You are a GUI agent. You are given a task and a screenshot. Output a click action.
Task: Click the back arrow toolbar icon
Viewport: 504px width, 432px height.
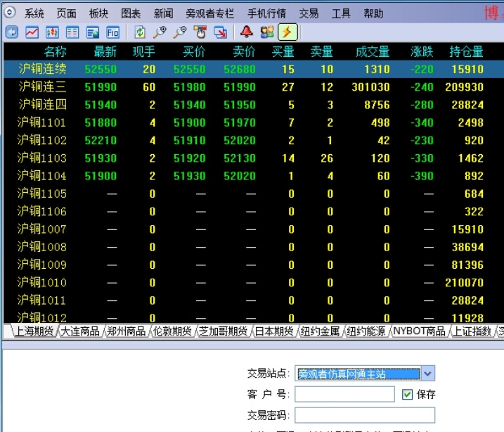click(12, 32)
